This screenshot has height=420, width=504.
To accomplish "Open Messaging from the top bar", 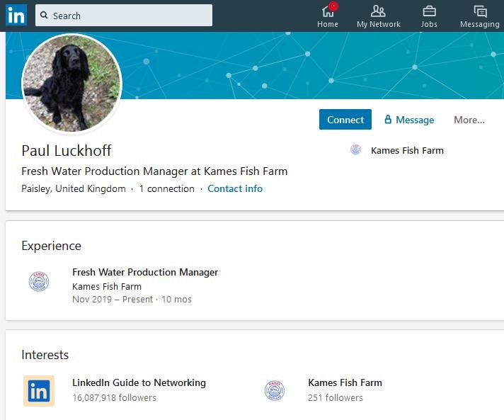I will coord(479,16).
